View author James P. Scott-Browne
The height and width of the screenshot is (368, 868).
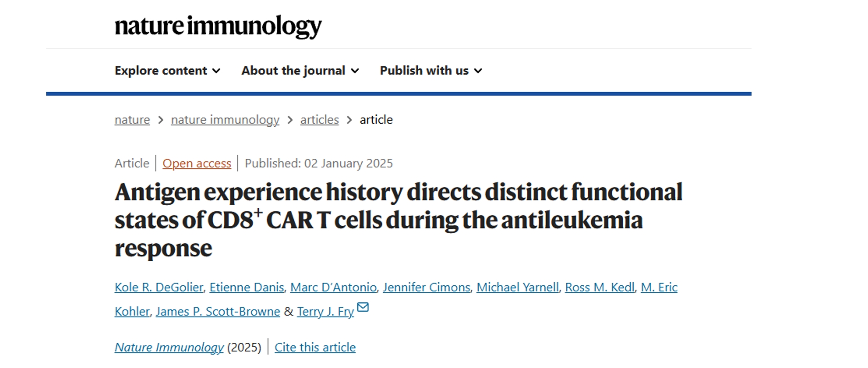(218, 312)
